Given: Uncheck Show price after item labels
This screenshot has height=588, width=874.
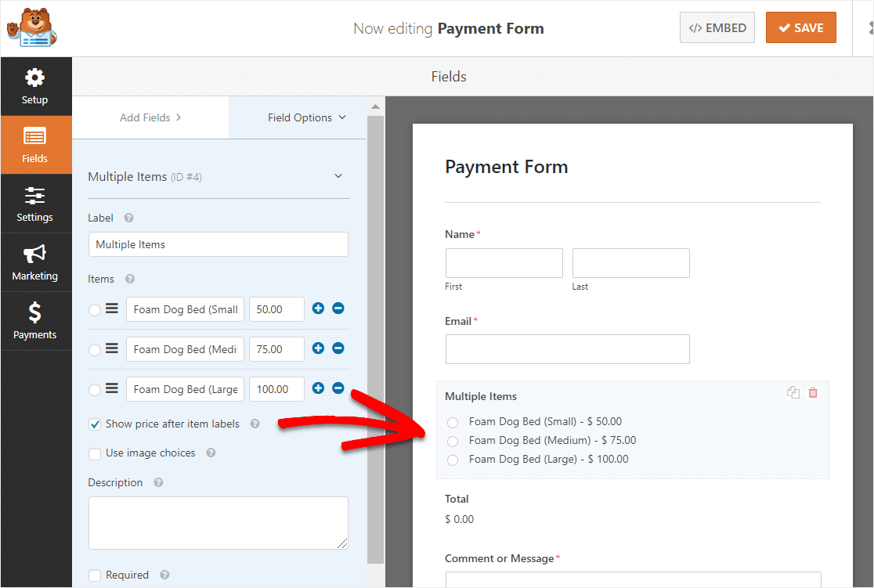Looking at the screenshot, I should pyautogui.click(x=95, y=424).
